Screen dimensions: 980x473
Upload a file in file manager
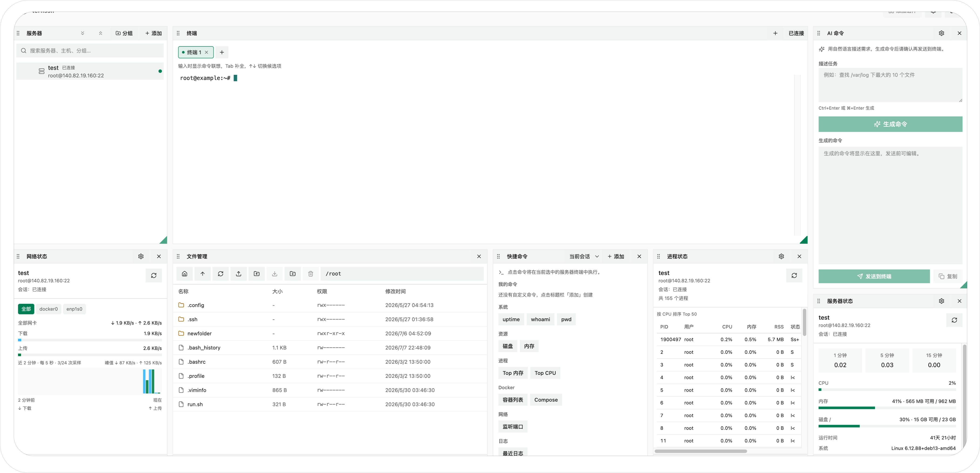[x=239, y=274]
